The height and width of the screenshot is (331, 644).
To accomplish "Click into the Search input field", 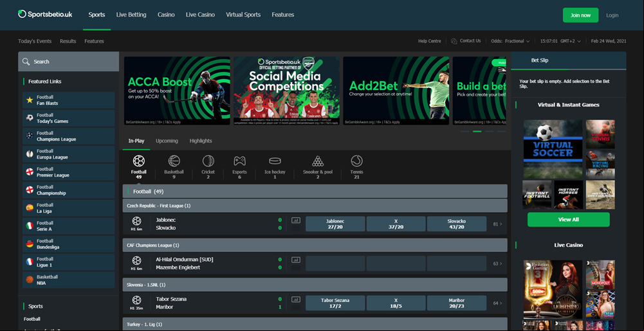I will tap(69, 62).
